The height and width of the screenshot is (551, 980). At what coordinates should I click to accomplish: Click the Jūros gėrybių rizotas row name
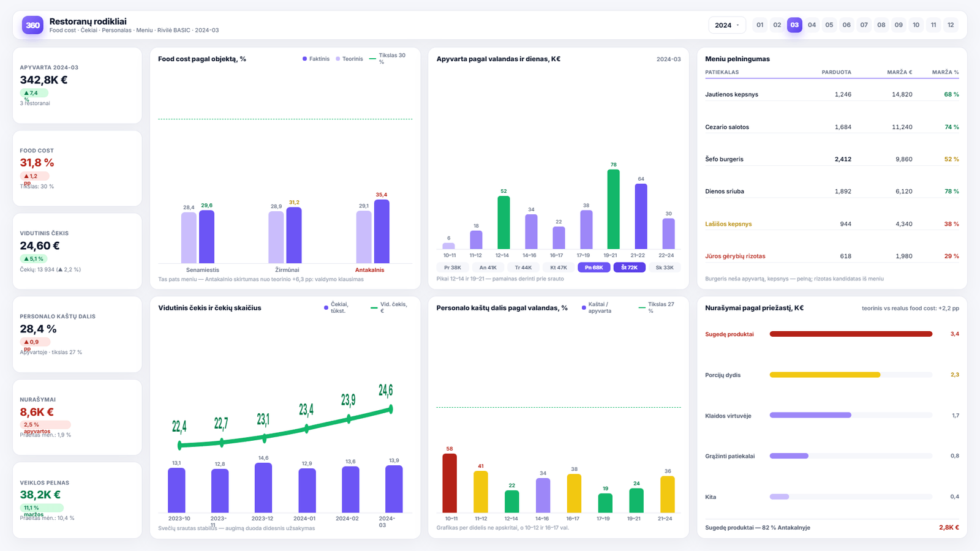coord(735,257)
